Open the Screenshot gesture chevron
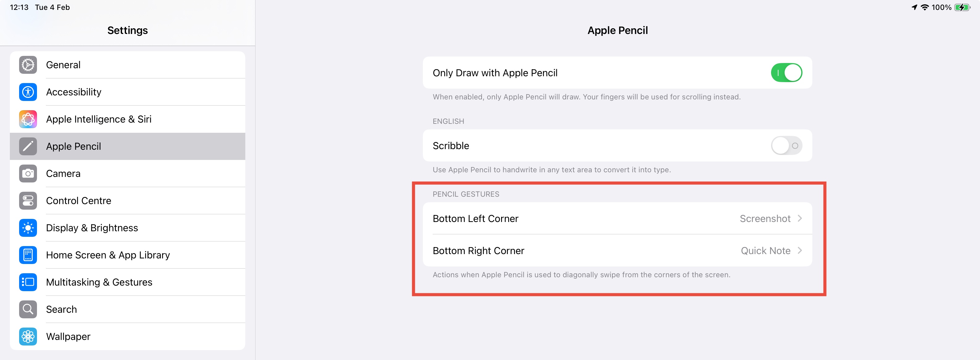 [800, 218]
